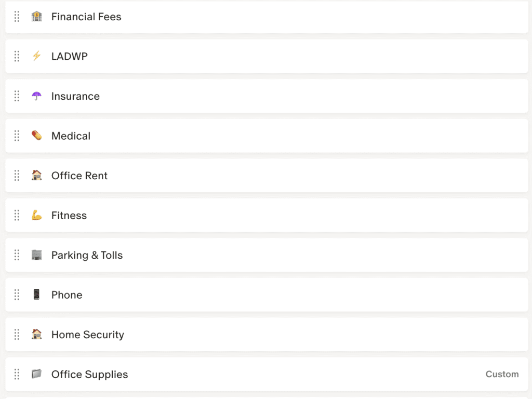The image size is (532, 399).
Task: Click the folder icon beside Office Supplies
Action: [x=36, y=374]
